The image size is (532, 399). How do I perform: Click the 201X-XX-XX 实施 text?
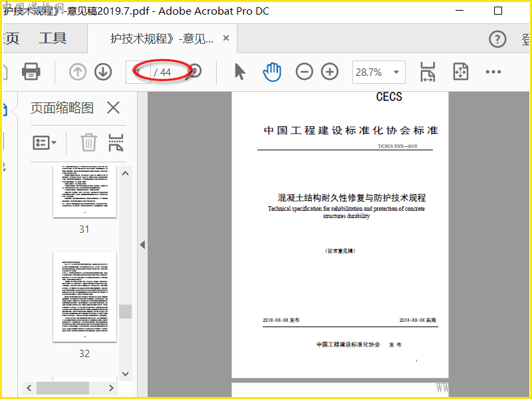click(x=418, y=320)
